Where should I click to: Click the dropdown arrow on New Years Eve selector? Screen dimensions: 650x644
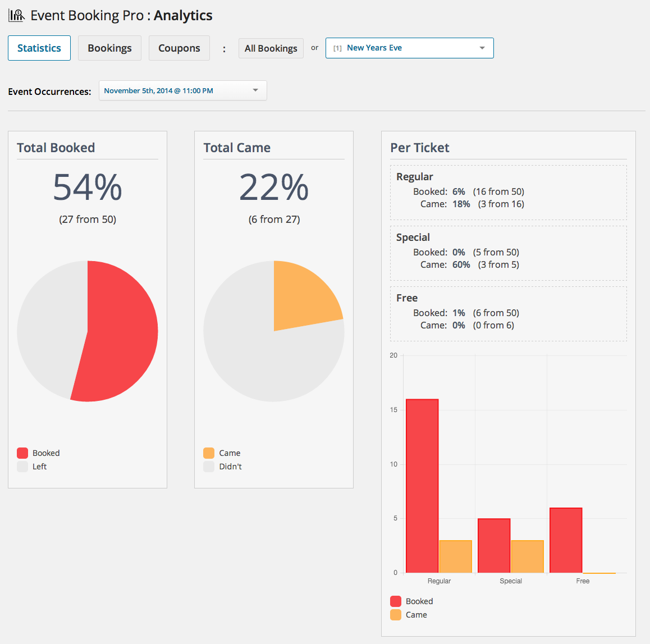pos(482,48)
